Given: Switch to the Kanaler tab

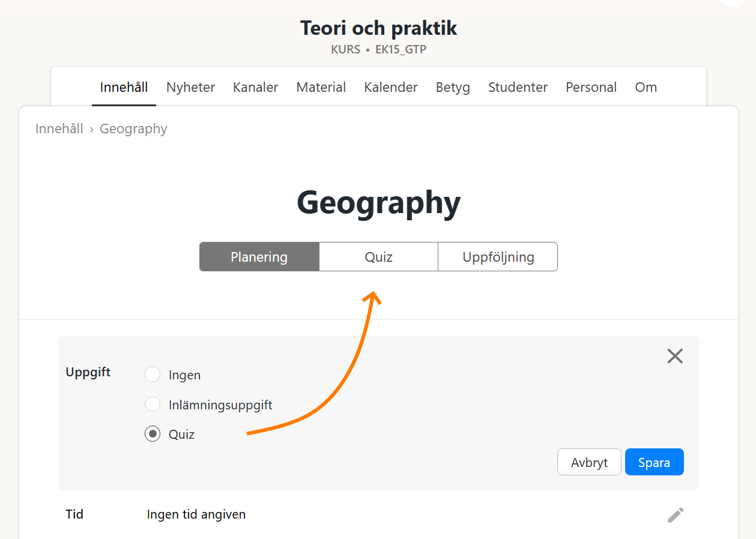Looking at the screenshot, I should pos(255,87).
